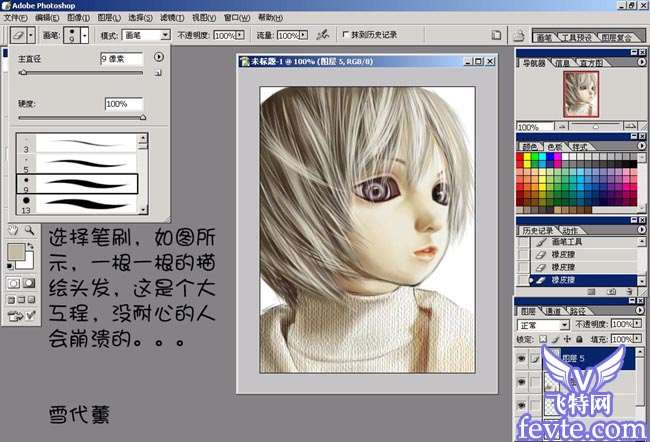Click the Eraser tool preset icon
650x442 pixels.
pos(18,35)
